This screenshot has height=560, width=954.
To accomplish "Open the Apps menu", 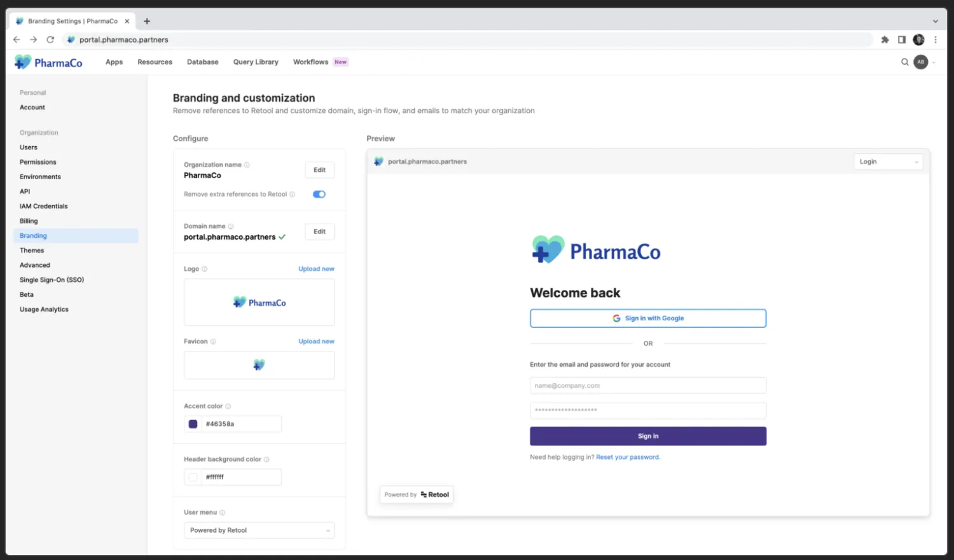I will pyautogui.click(x=114, y=62).
